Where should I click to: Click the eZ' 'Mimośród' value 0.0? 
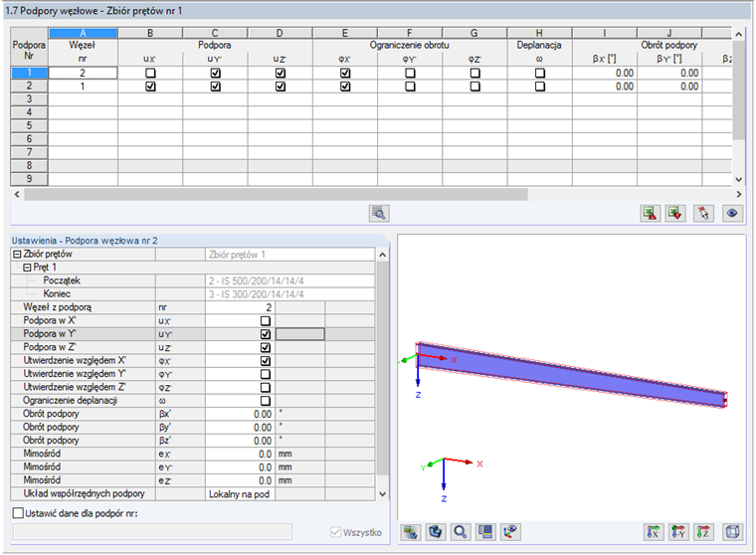tap(240, 480)
